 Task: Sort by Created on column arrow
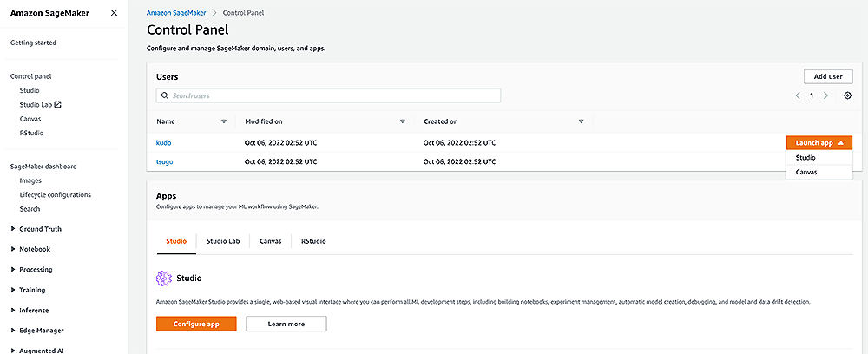(x=582, y=121)
